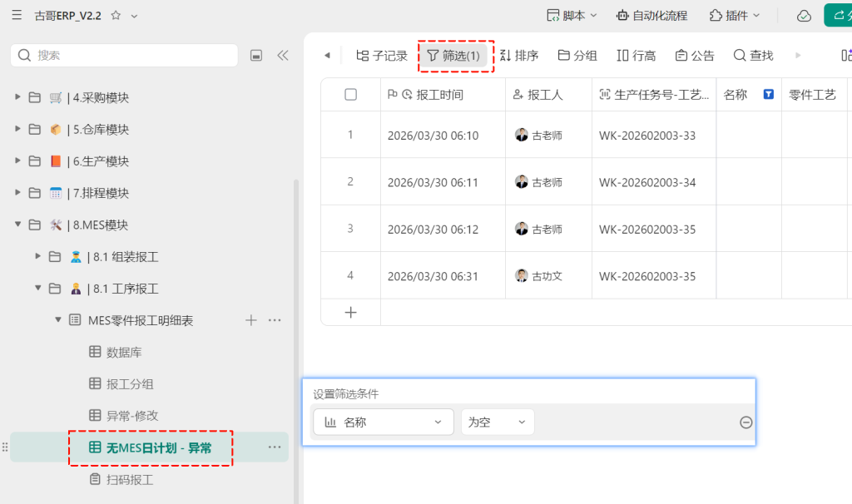Focus the 搜索 input field
This screenshot has height=504, width=852.
[124, 56]
